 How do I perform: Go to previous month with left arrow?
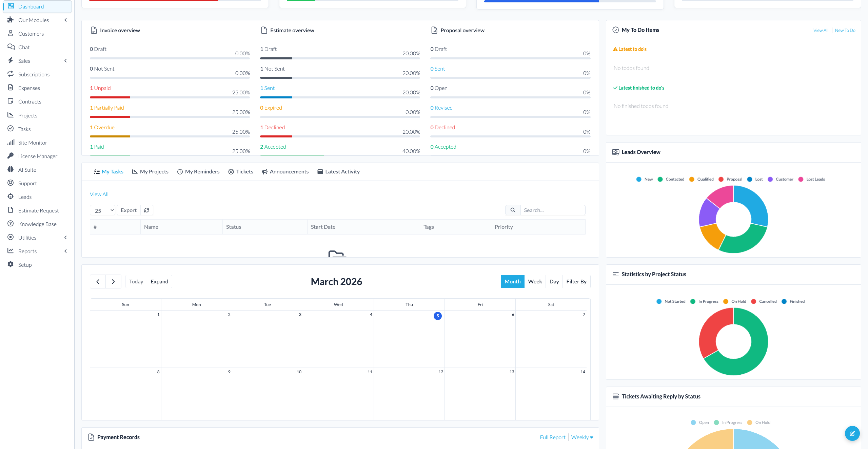click(x=98, y=282)
